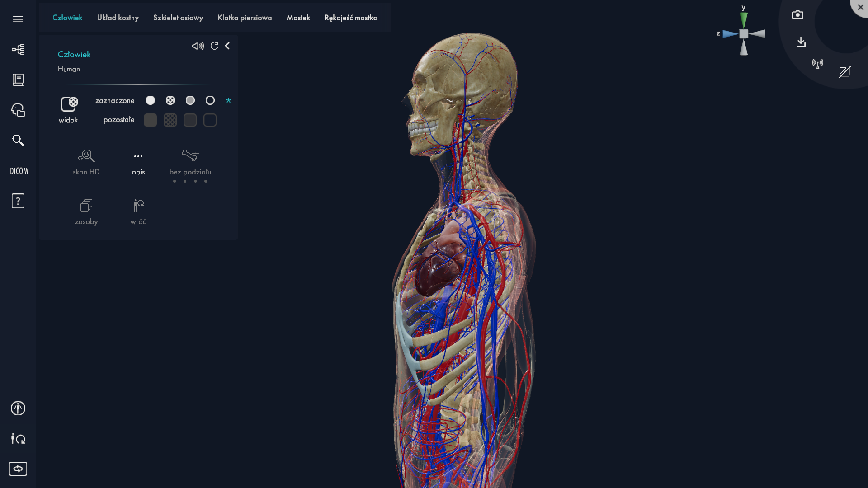Screen dimensions: 868x488
Task: Click the Człowiek panel title
Action: click(74, 54)
